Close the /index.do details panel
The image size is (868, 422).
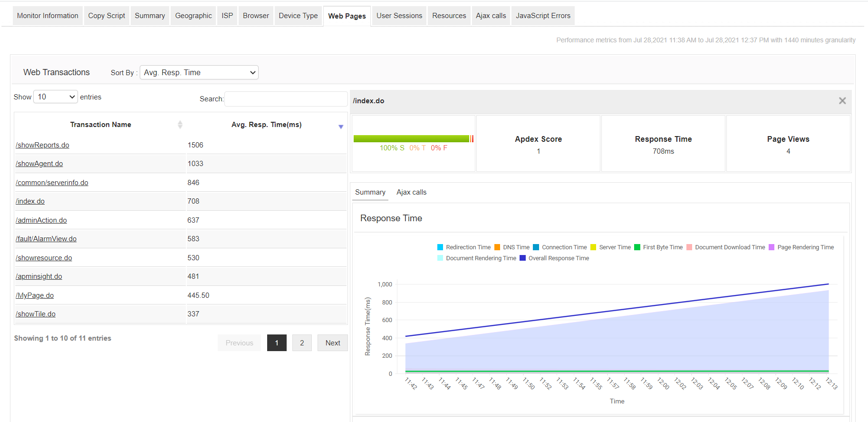click(x=842, y=101)
